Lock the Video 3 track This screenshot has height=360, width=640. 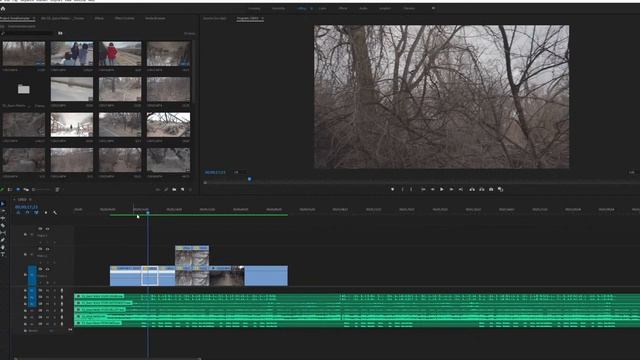click(x=25, y=234)
